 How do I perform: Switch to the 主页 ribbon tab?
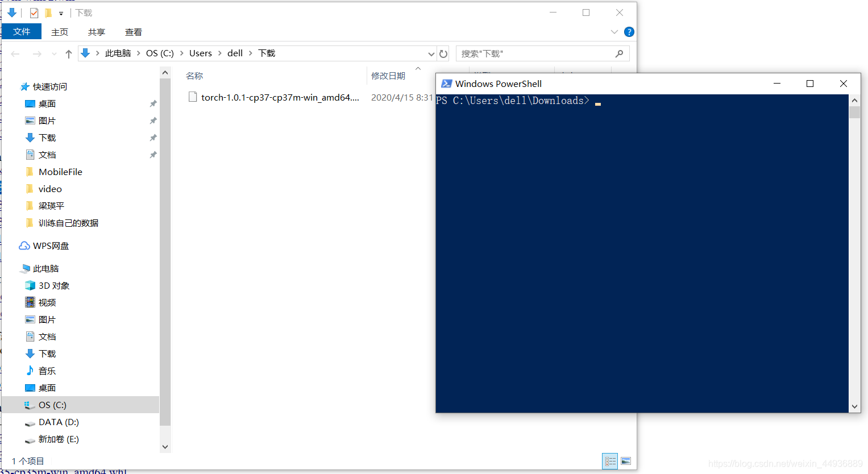point(60,32)
